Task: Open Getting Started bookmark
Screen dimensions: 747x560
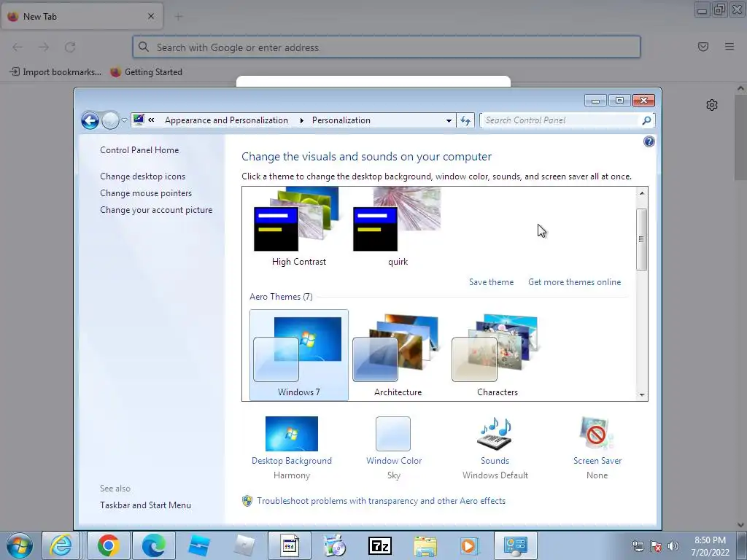Action: click(146, 72)
